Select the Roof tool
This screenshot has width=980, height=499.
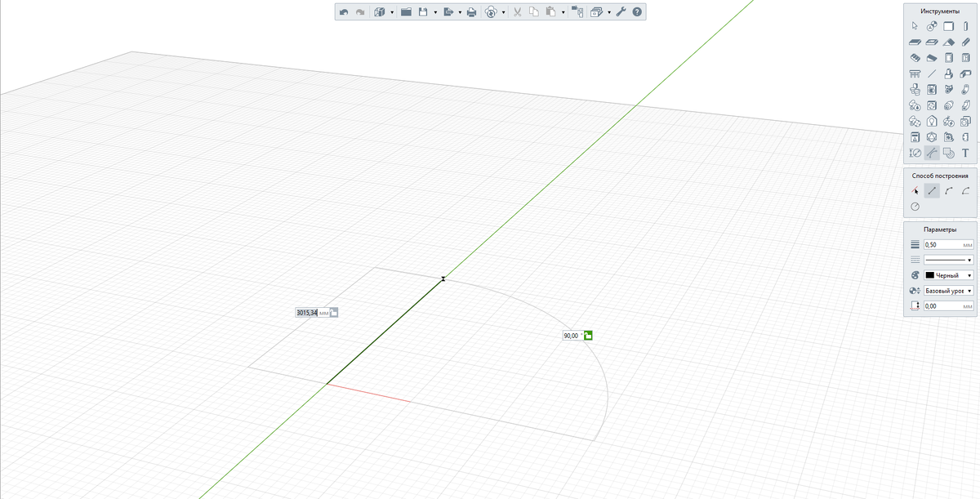click(x=948, y=42)
